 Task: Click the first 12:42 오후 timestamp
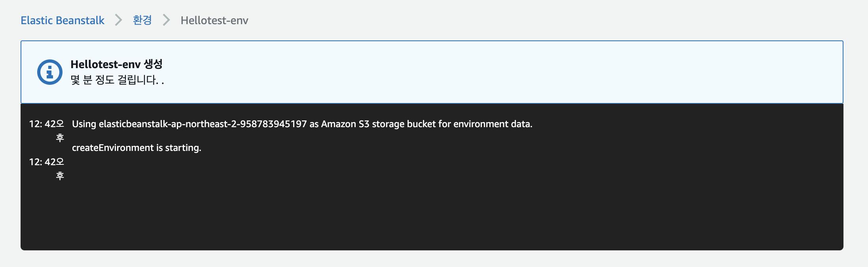point(46,131)
